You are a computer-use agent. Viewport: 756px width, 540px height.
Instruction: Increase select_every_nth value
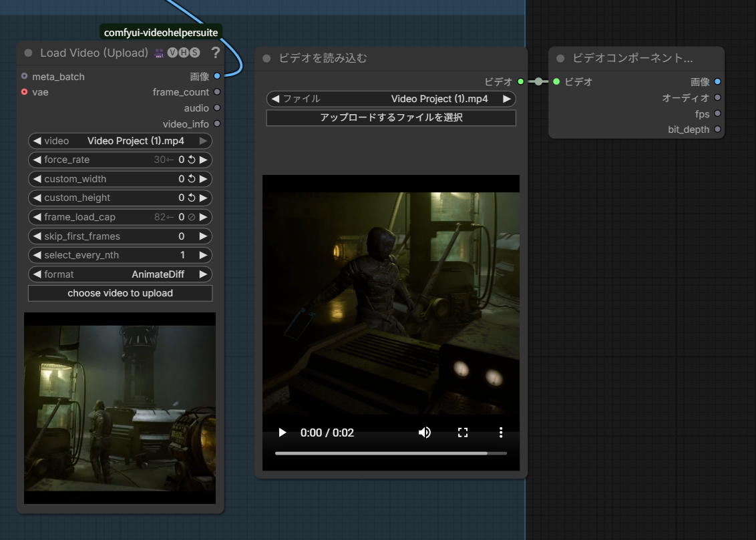point(204,255)
